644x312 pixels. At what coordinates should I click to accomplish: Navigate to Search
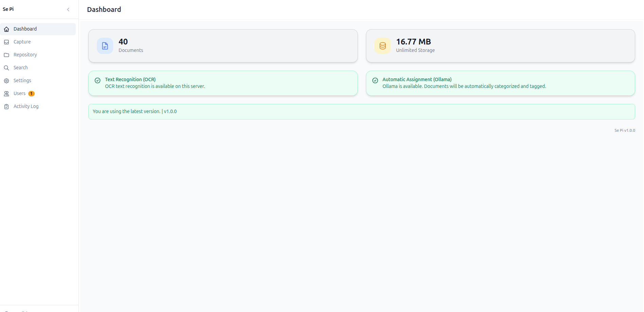(x=38, y=68)
